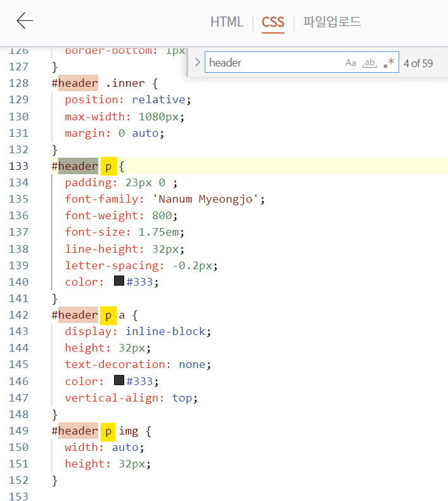
Task: Select the CSS tab
Action: pos(272,22)
